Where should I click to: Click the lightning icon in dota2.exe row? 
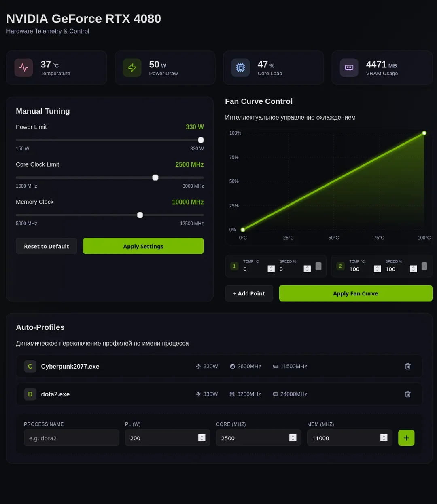[198, 394]
